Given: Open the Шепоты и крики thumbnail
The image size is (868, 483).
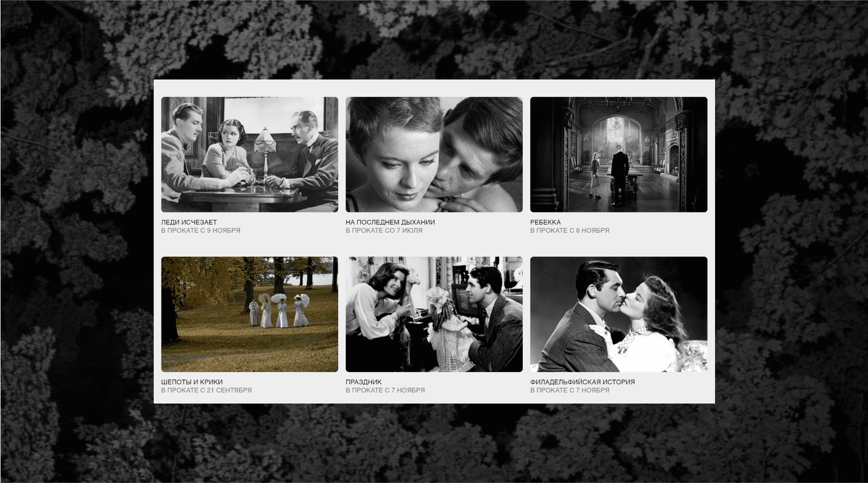Looking at the screenshot, I should [x=249, y=314].
